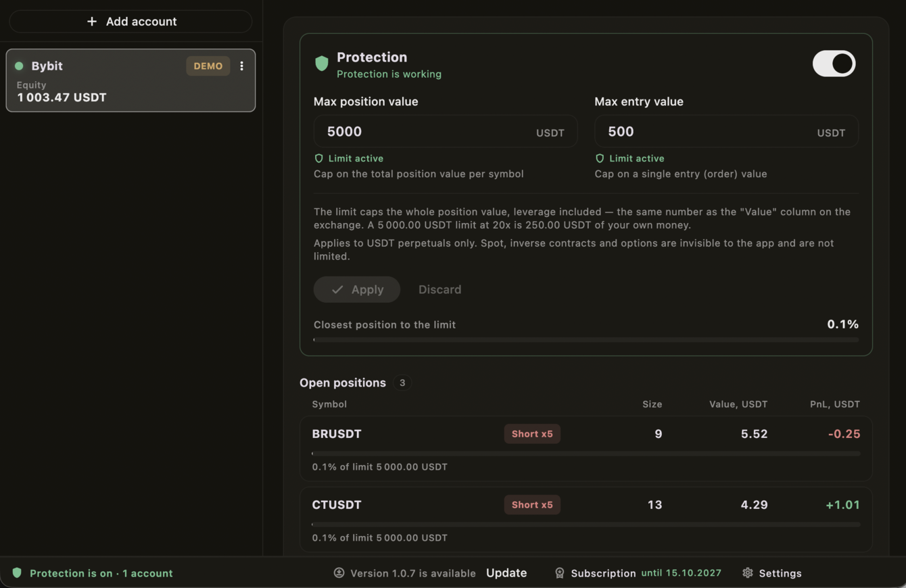Click the shield icon under Max position value

[x=319, y=158]
